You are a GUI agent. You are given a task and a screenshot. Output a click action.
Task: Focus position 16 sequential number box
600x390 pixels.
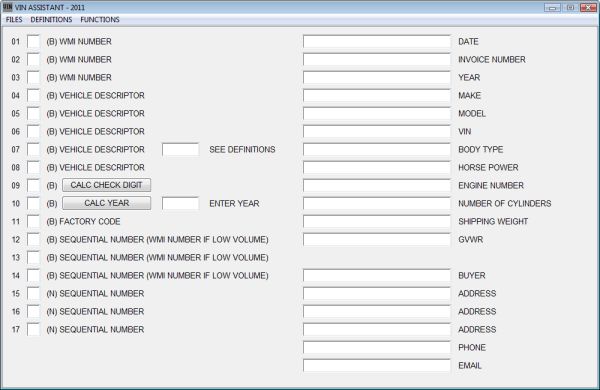33,311
